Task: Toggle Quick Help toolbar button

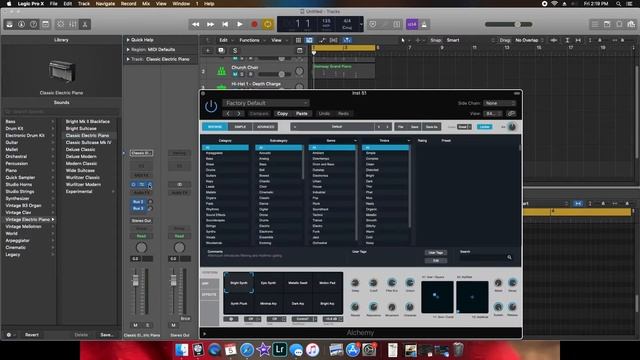Action: click(33, 24)
